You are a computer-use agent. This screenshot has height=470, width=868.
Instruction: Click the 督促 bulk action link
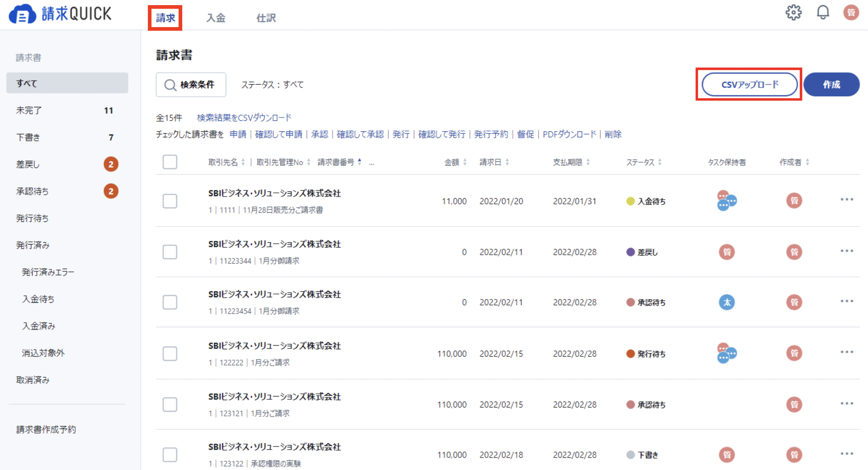[x=525, y=134]
